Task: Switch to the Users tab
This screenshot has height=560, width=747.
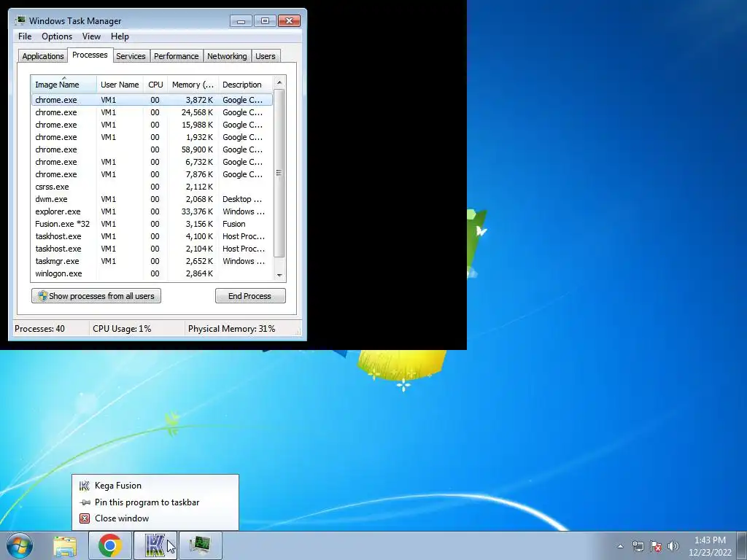Action: pyautogui.click(x=266, y=56)
